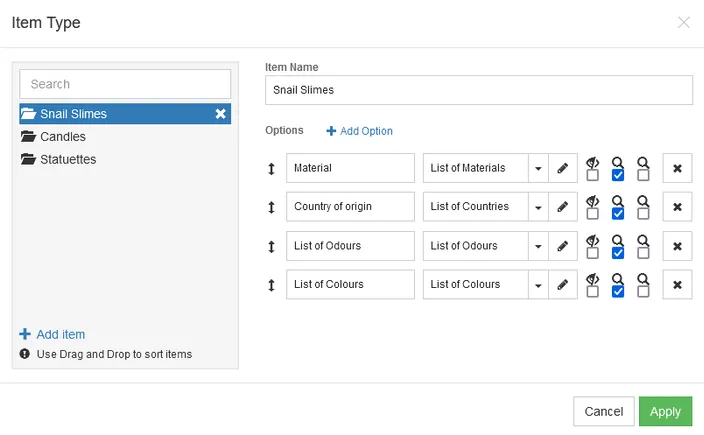Edit the List of Odours with the pencil icon
704x435 pixels.
pyautogui.click(x=563, y=246)
